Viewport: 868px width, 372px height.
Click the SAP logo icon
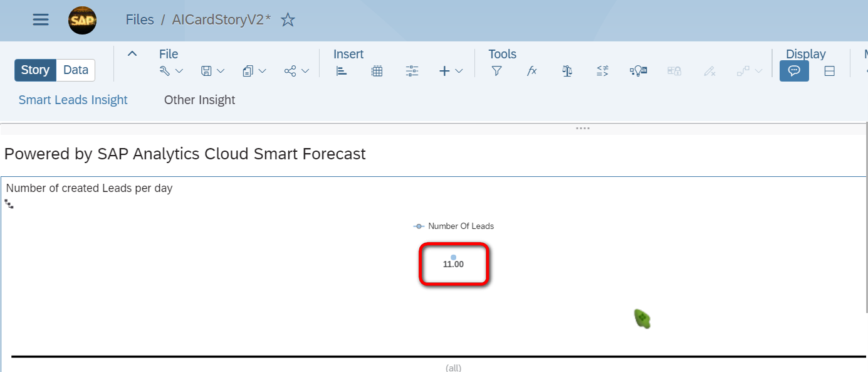pos(82,20)
